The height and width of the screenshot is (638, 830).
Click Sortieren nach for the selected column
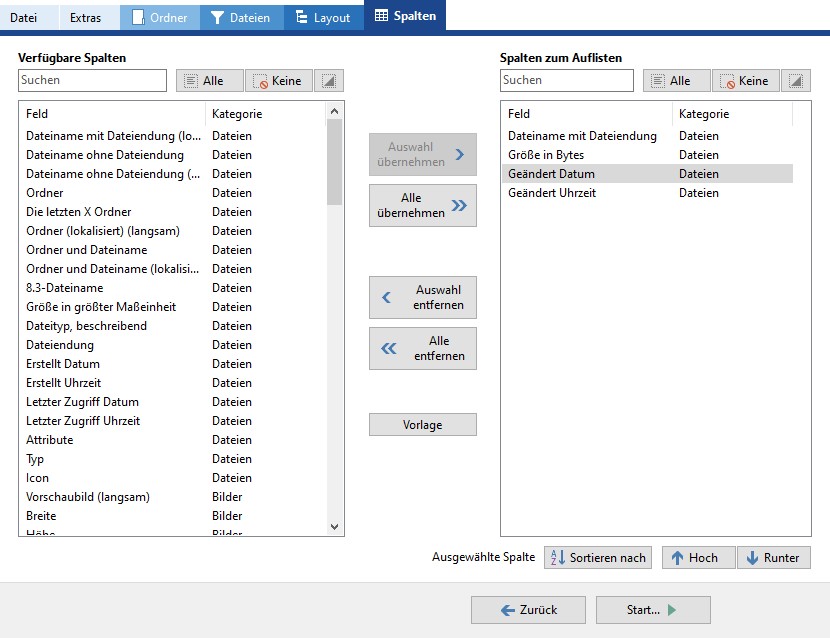pos(598,558)
